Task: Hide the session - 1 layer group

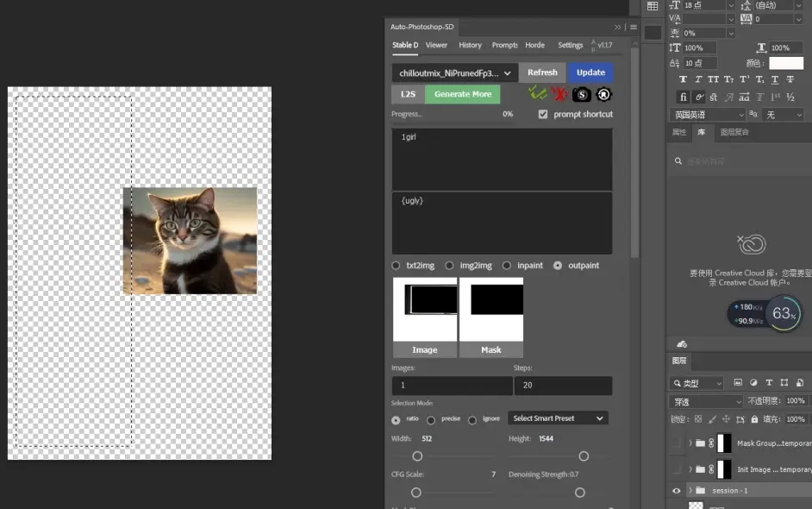Action: [677, 490]
